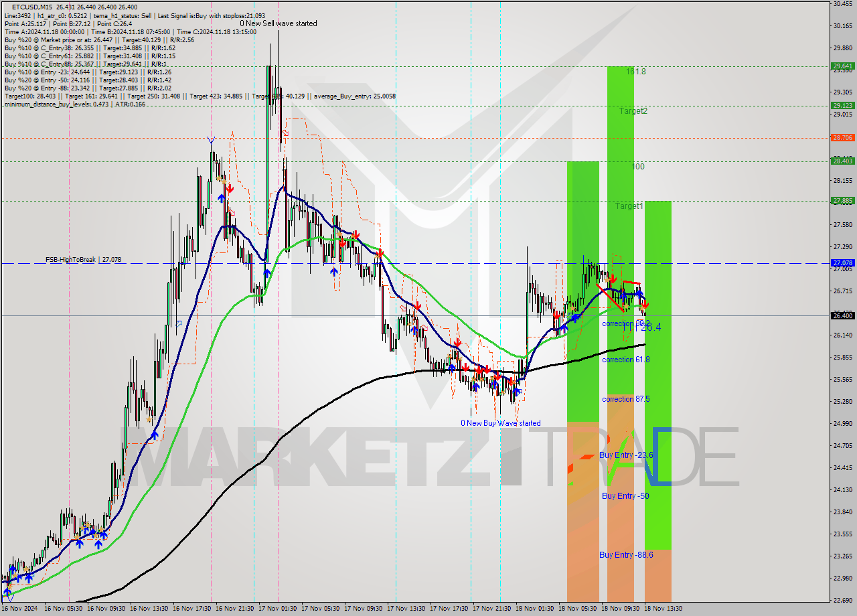This screenshot has height=616, width=857.
Task: Select the 'Line:3492' status info line
Action: point(135,15)
